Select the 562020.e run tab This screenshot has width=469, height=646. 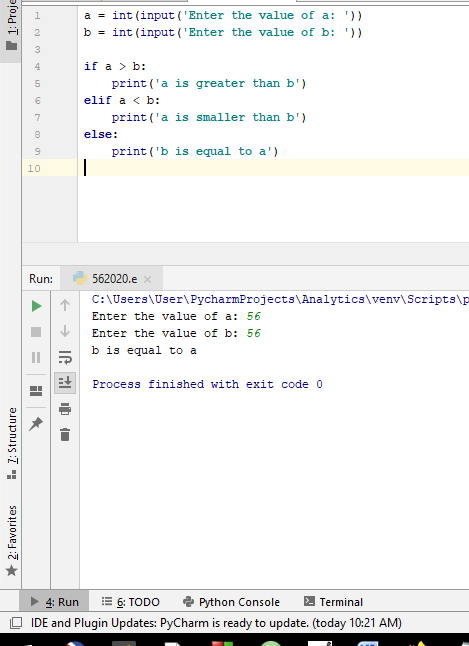(111, 279)
